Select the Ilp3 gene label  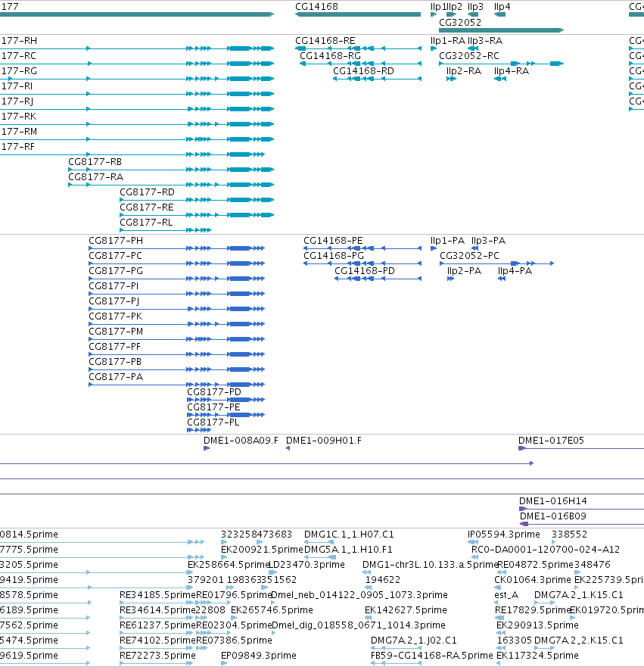pyautogui.click(x=475, y=7)
